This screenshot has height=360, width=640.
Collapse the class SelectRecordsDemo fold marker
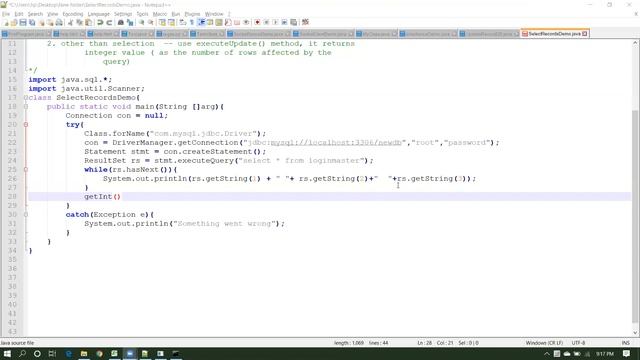[26, 98]
